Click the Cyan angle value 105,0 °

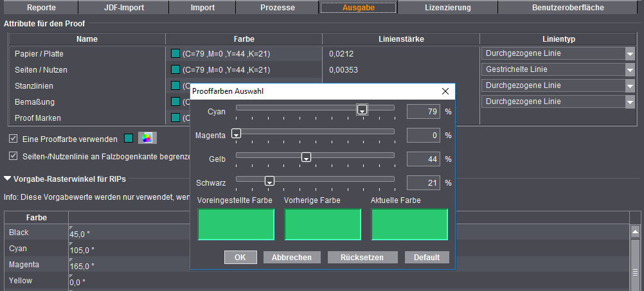coord(82,251)
